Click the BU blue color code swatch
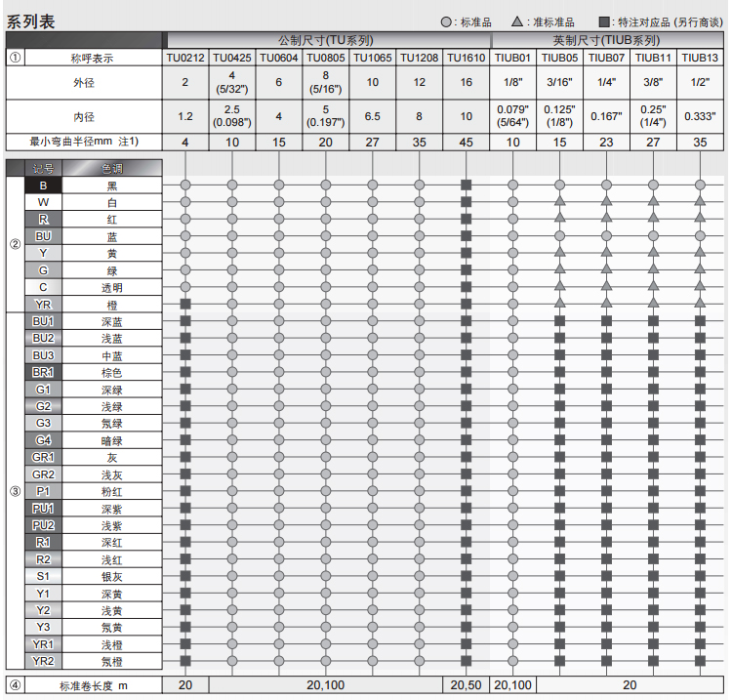 click(x=43, y=236)
